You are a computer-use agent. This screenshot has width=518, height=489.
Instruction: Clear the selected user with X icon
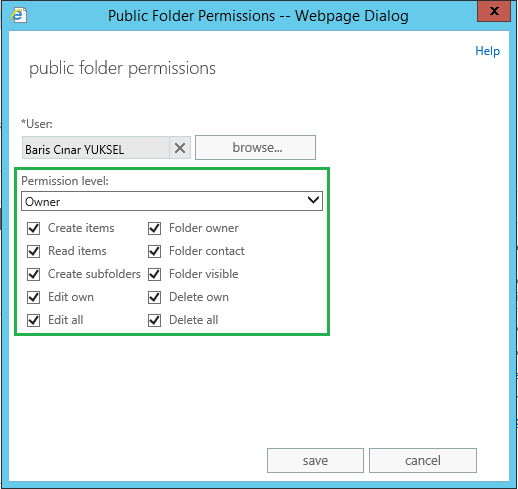tap(180, 148)
